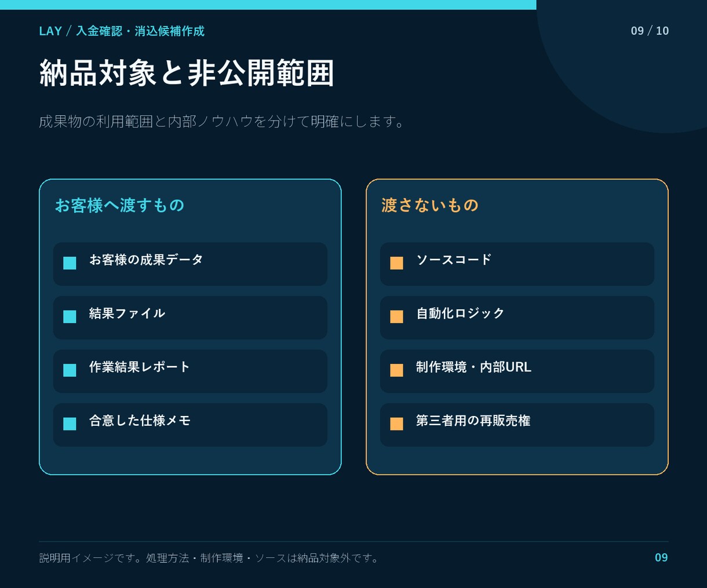Select the 自動化ロジック item text
This screenshot has width=707, height=588.
[460, 313]
